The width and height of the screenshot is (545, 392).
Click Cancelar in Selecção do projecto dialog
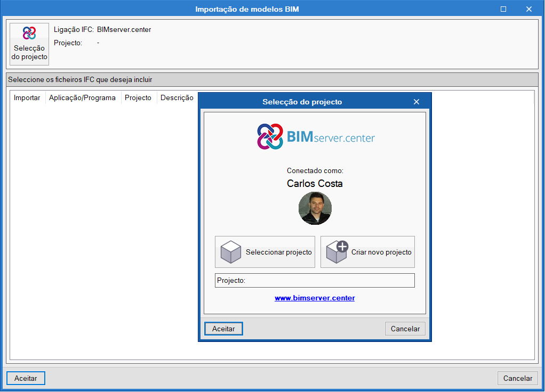pos(405,329)
